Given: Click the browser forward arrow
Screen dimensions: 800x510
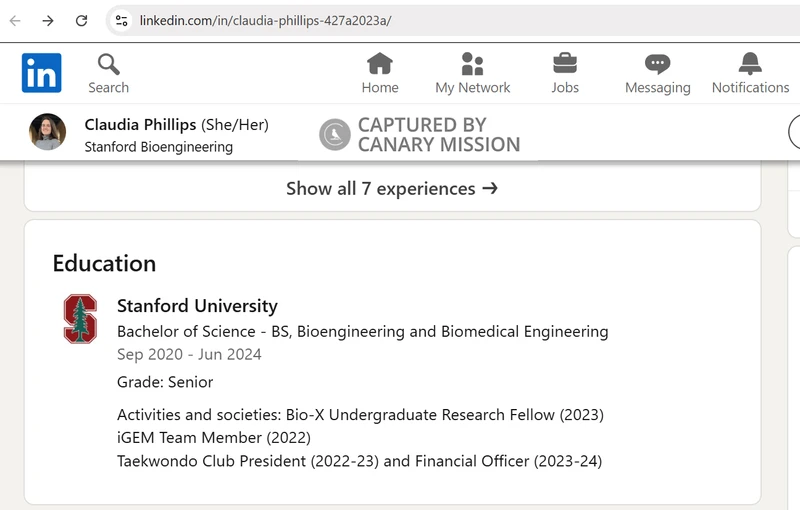Looking at the screenshot, I should tap(48, 21).
